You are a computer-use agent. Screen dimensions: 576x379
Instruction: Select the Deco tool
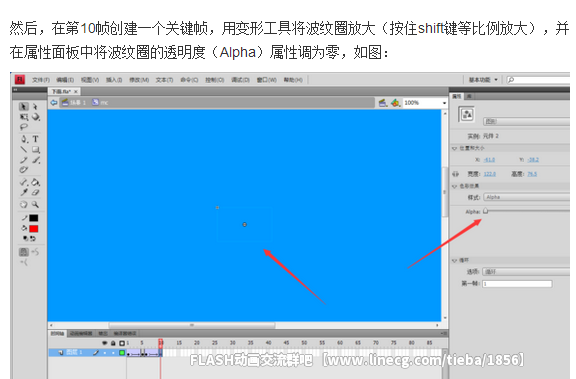pyautogui.click(x=24, y=170)
